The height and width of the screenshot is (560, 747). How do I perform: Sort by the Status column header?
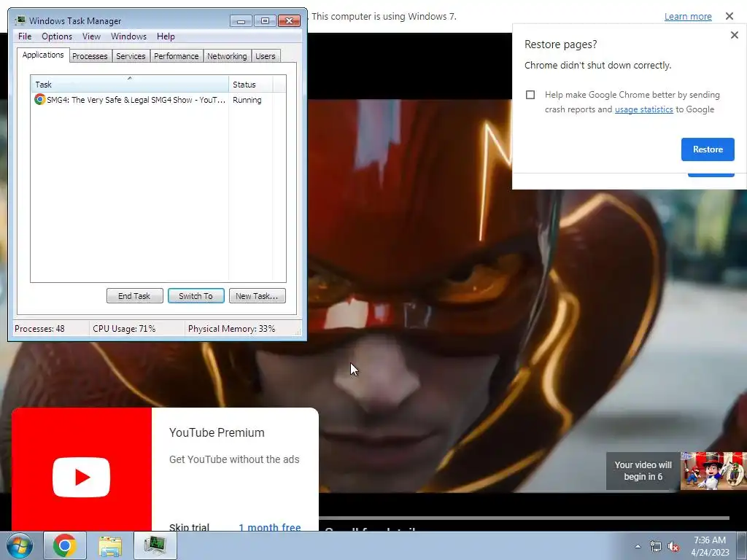pos(251,85)
